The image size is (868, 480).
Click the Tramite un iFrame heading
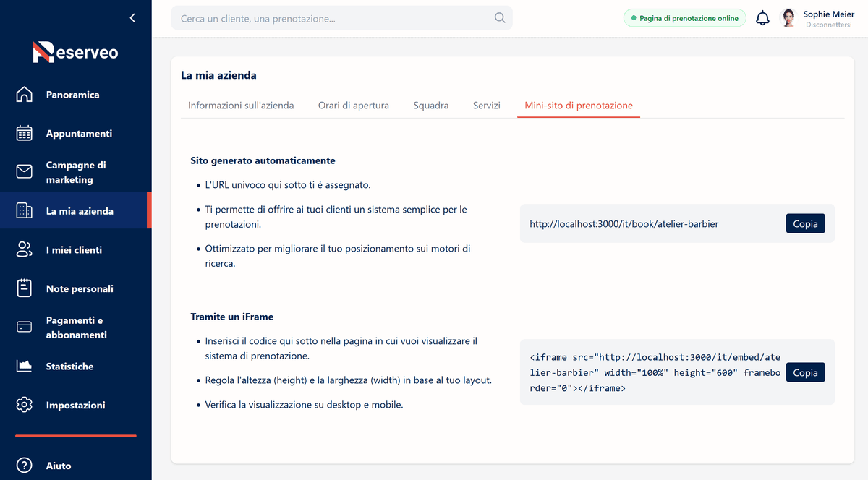pos(231,317)
